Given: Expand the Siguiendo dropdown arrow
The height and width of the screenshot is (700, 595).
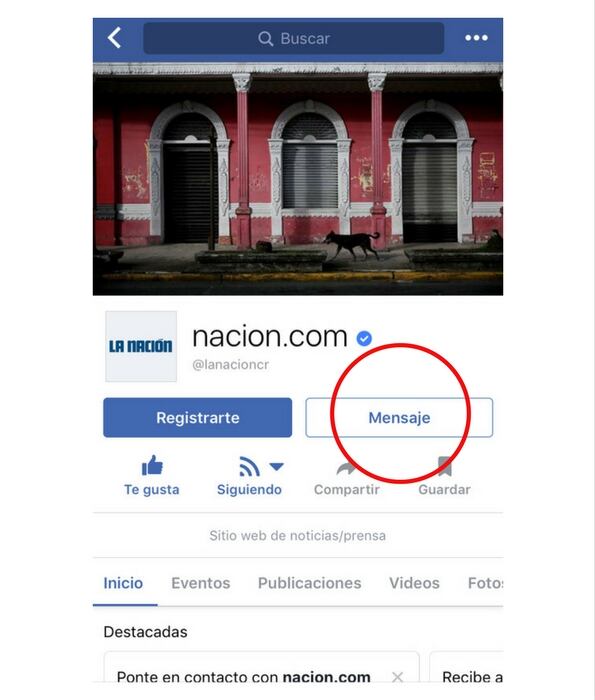Looking at the screenshot, I should point(277,467).
